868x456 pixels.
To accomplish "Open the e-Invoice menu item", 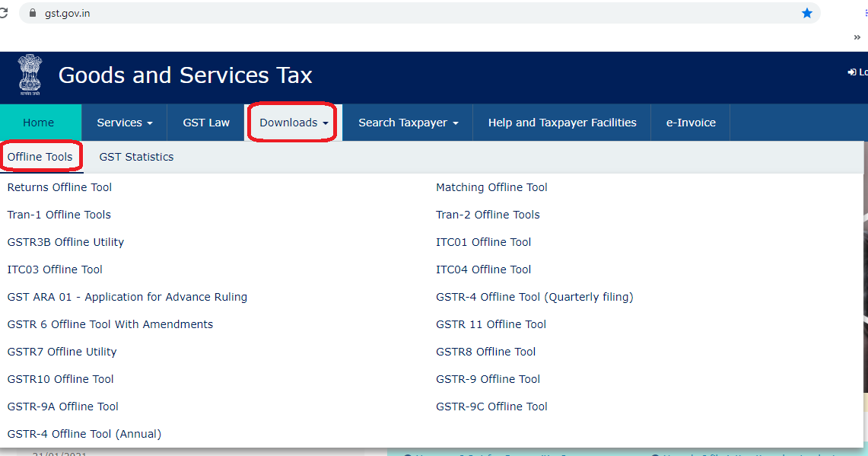I will pos(690,123).
